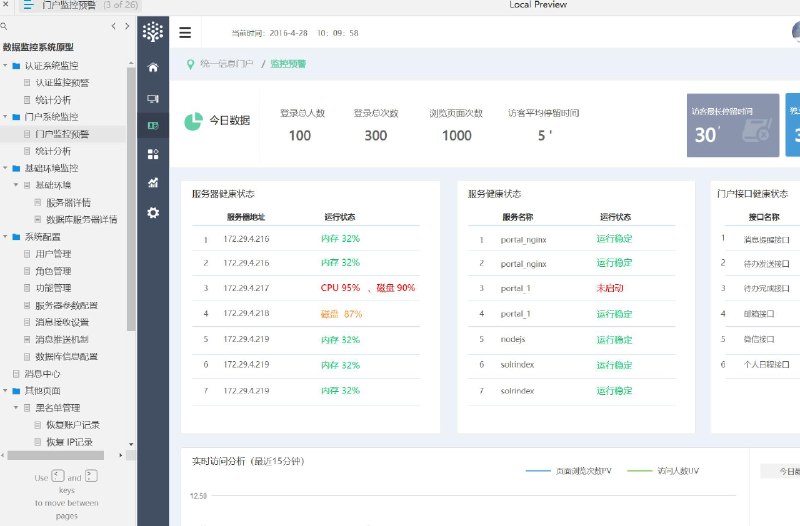Screen dimensions: 800x526
Task: Click nodejs service name in table
Action: coord(513,339)
